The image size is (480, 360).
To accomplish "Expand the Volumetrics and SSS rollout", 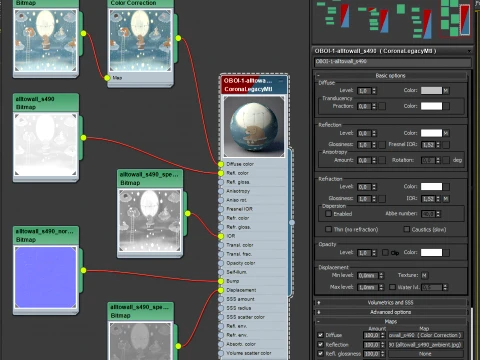I will coord(391,303).
